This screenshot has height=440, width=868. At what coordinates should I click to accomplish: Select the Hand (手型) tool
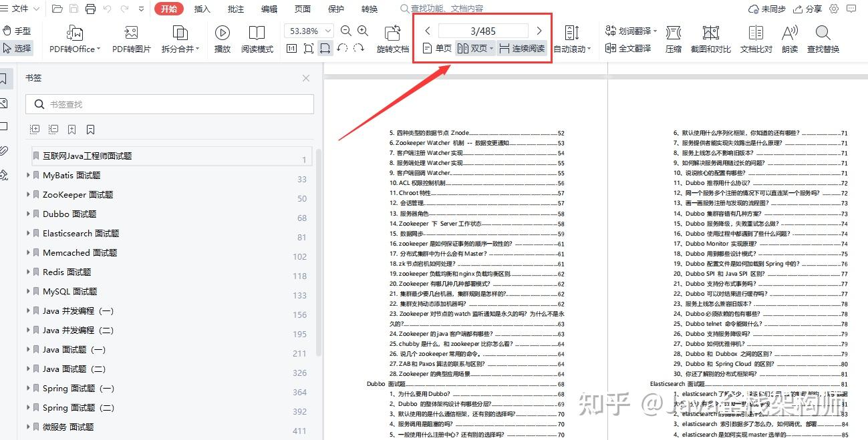[x=17, y=31]
